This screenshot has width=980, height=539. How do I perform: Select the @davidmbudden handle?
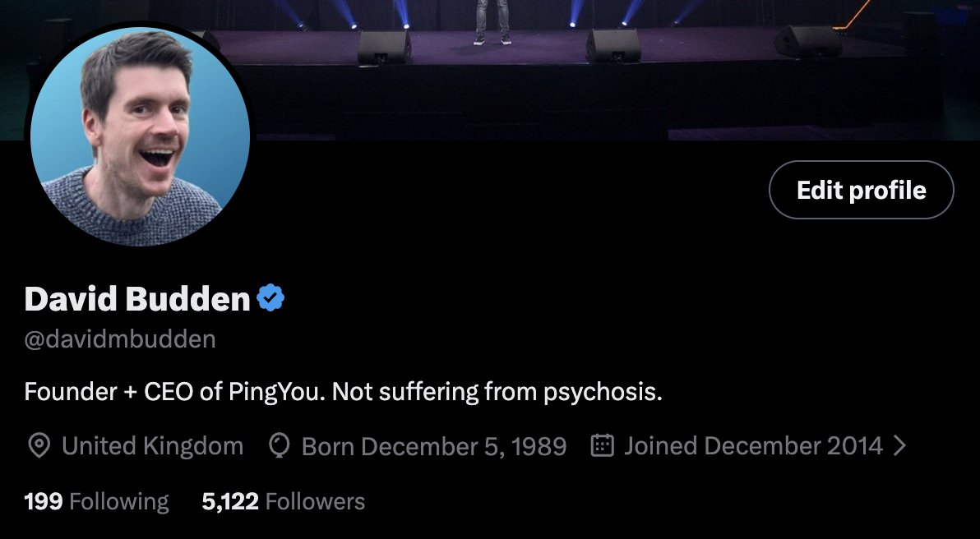click(x=120, y=339)
